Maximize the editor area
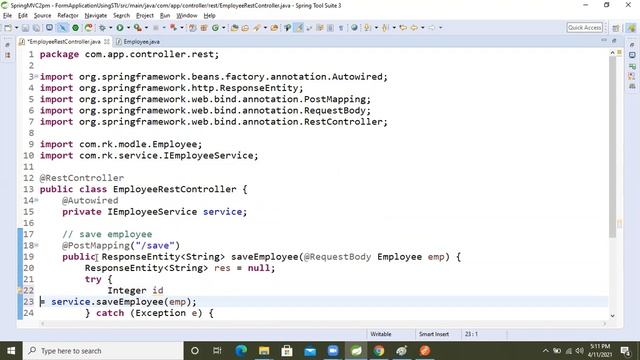This screenshot has height=360, width=640. pyautogui.click(x=614, y=40)
